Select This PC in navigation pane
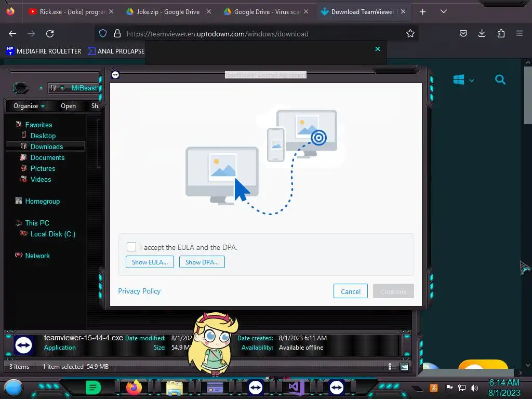Screen dimensions: 532x399 (37, 223)
